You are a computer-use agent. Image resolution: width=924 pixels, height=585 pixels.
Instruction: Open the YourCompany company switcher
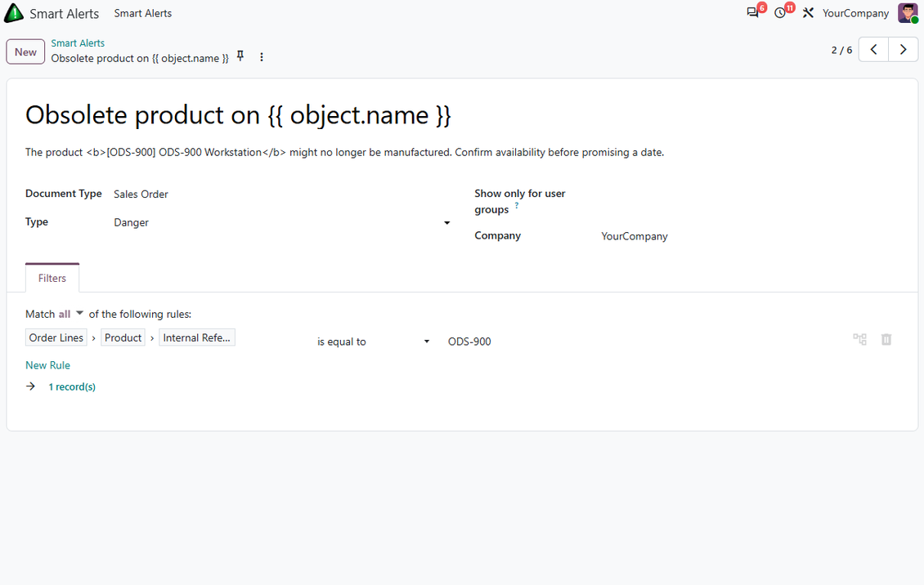[x=855, y=13]
